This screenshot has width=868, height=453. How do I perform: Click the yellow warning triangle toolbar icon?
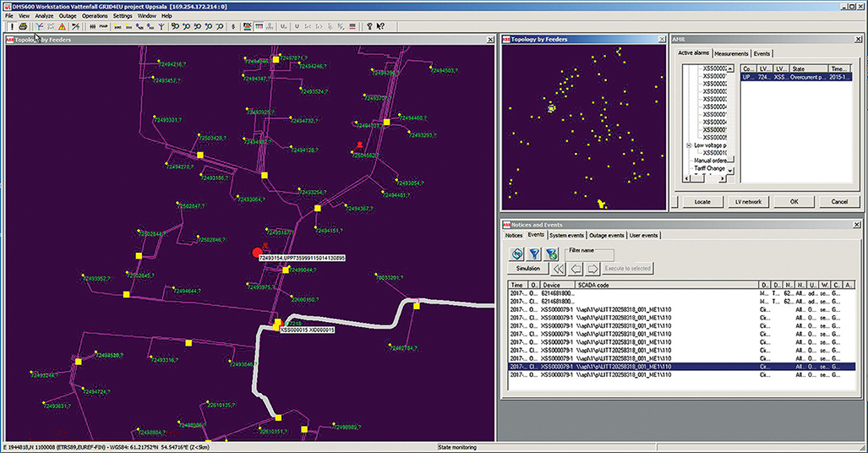(63, 26)
